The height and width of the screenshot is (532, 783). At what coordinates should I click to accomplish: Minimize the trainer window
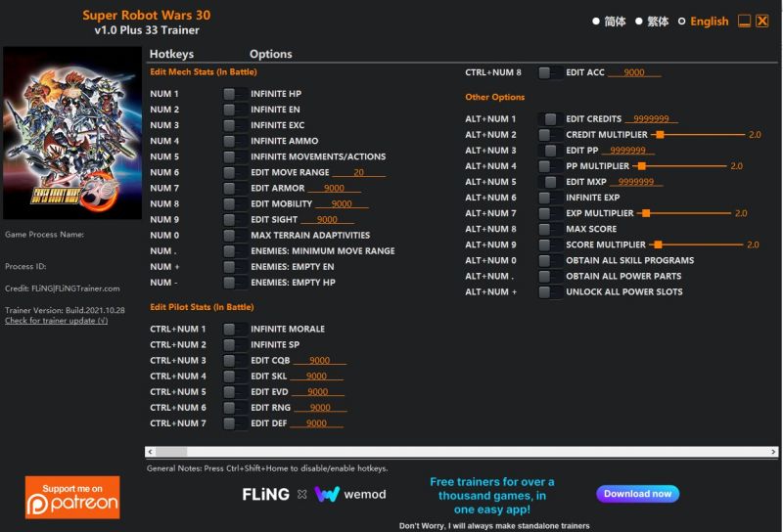[745, 21]
